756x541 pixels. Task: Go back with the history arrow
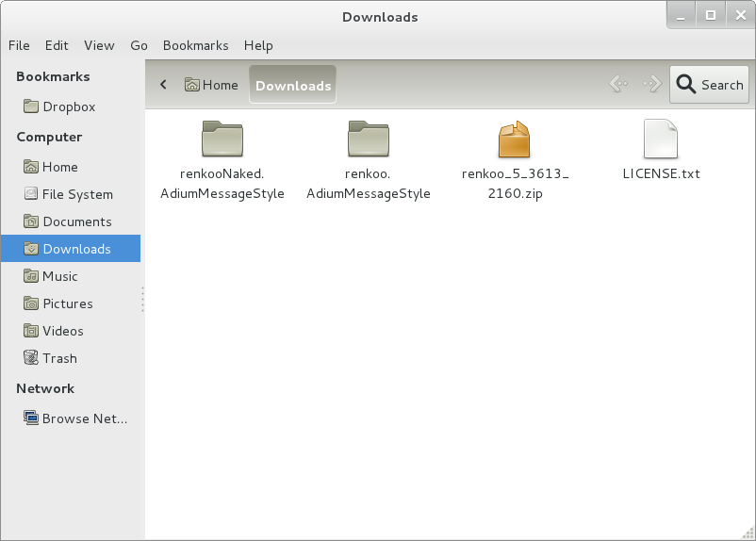(x=618, y=85)
